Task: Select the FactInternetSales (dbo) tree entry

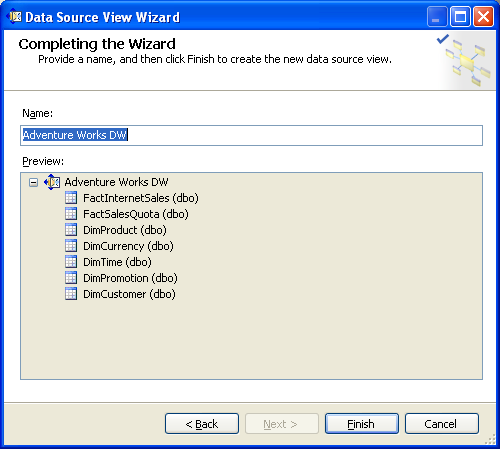Action: [x=141, y=198]
